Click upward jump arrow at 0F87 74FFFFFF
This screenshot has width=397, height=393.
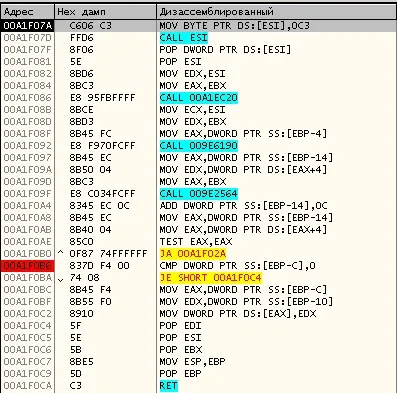pos(60,253)
